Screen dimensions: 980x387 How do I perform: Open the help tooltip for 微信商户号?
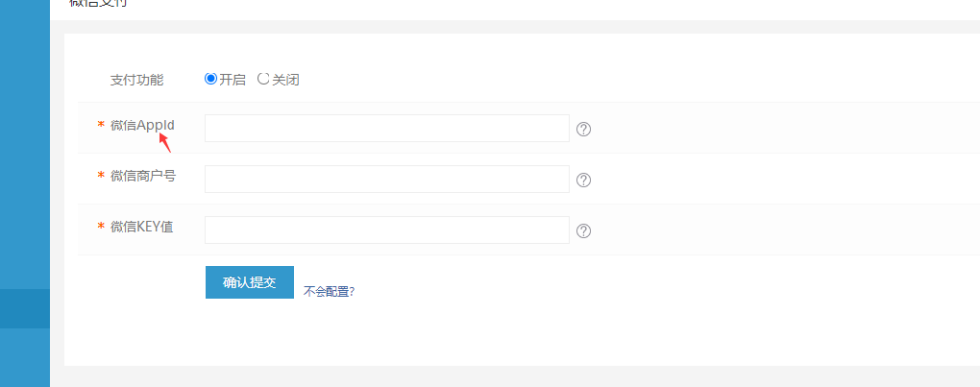[583, 180]
